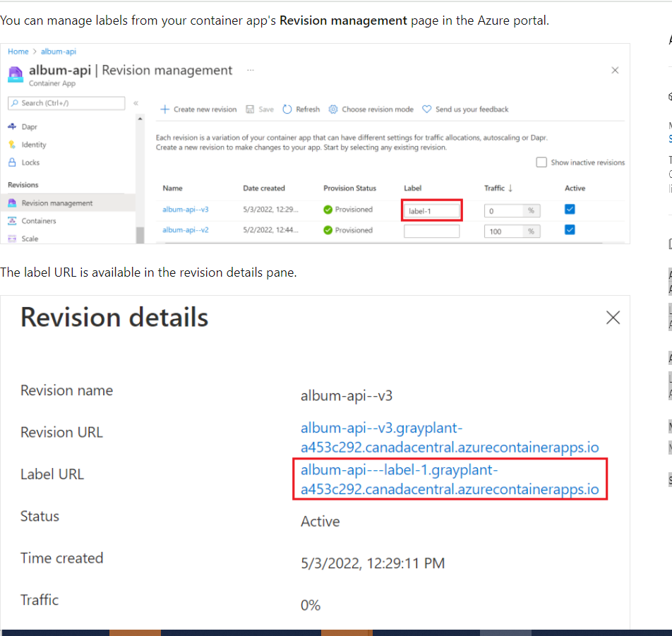Image resolution: width=672 pixels, height=636 pixels.
Task: Uncheck Active for album-api--v3
Action: pyautogui.click(x=570, y=209)
